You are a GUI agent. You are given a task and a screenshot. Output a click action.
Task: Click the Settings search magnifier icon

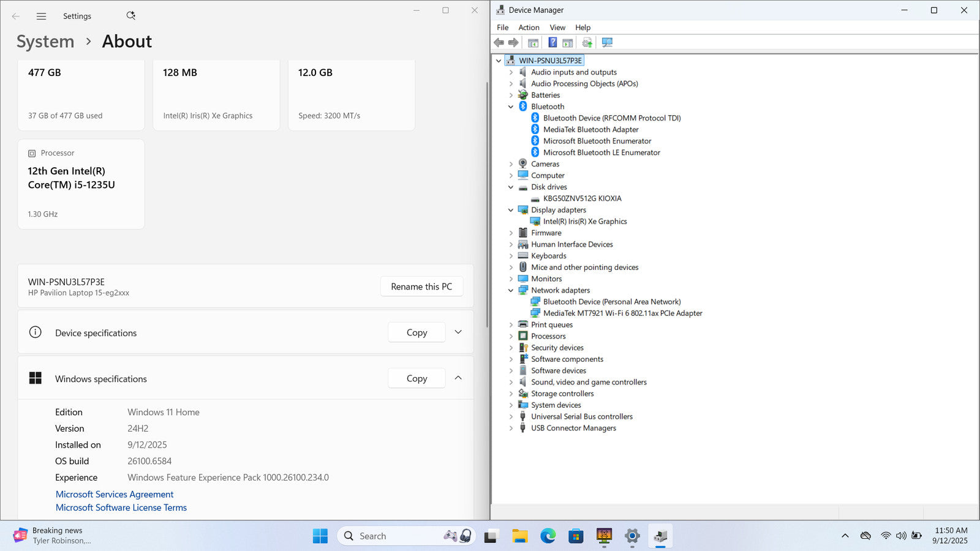pyautogui.click(x=130, y=16)
